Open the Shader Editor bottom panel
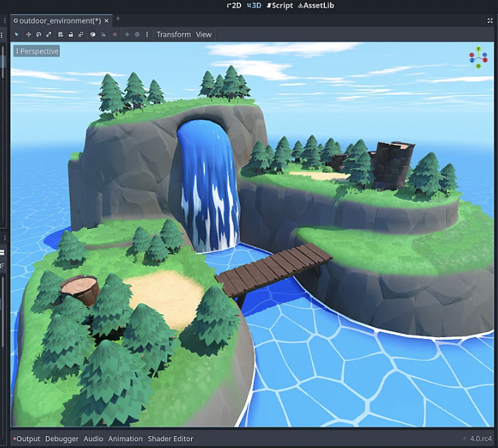The image size is (498, 448). 169,439
